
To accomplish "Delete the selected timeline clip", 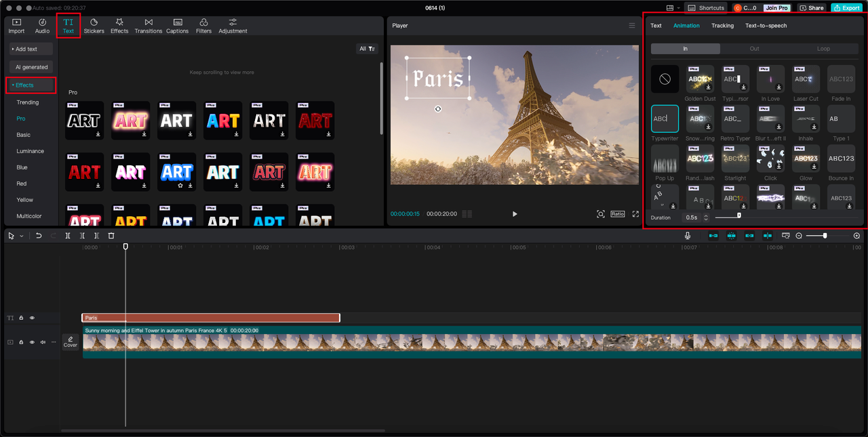I will pos(111,236).
